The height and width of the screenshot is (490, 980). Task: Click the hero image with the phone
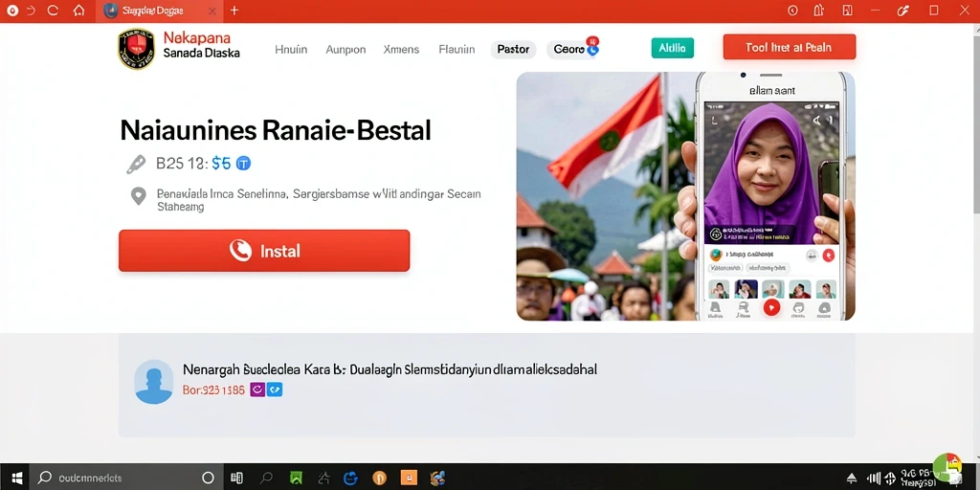(685, 196)
